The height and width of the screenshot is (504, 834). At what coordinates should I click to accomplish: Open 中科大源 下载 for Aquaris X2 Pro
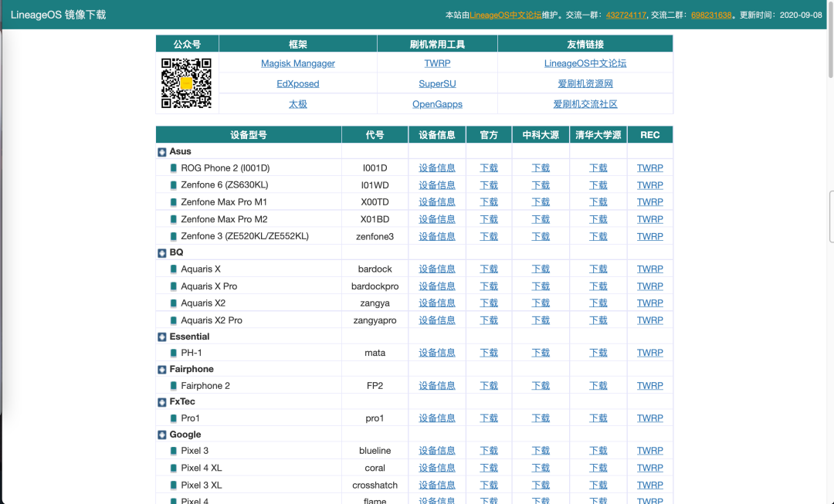coord(541,320)
